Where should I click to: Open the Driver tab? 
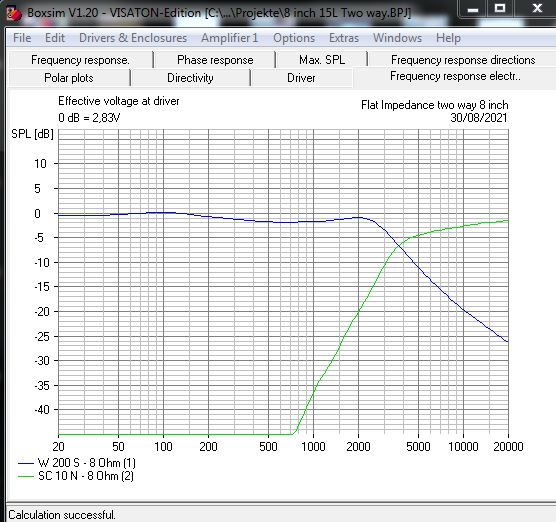[301, 78]
